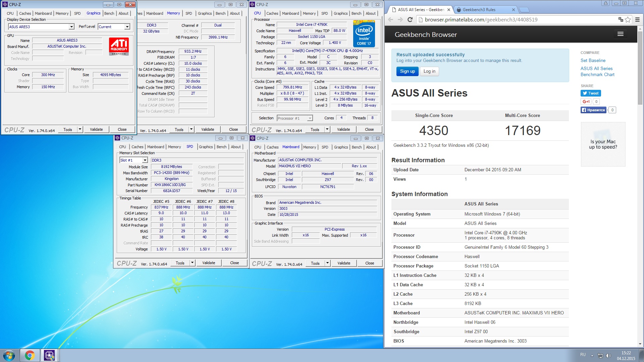Expand Tools arrow in Graphics window
Screen dimensions: 644x362
point(80,129)
